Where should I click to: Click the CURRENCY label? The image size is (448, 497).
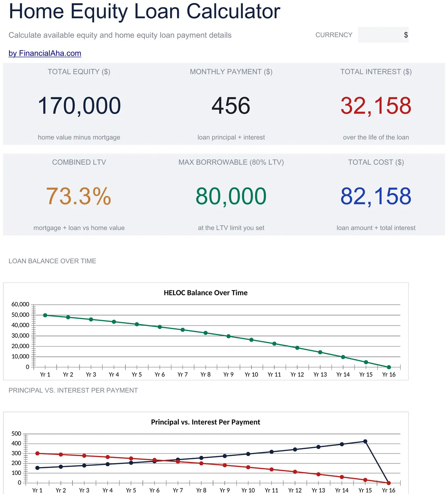click(x=334, y=35)
